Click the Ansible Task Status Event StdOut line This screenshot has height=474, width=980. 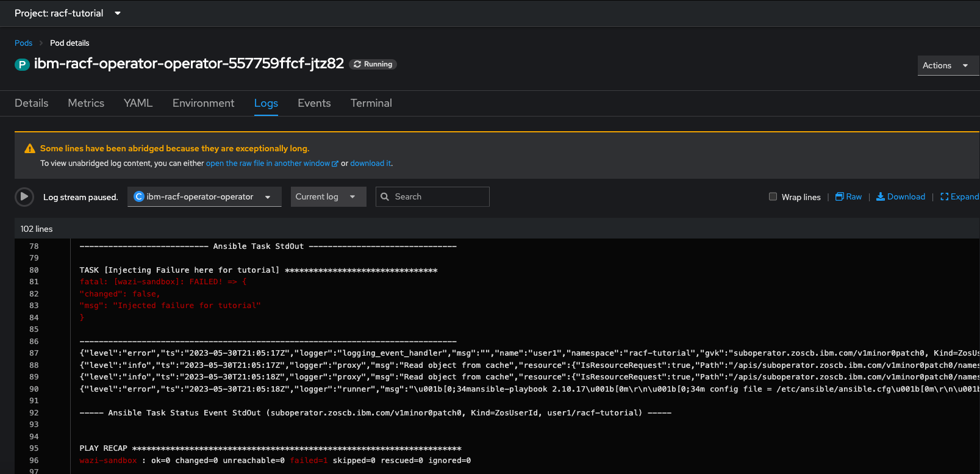tap(375, 413)
